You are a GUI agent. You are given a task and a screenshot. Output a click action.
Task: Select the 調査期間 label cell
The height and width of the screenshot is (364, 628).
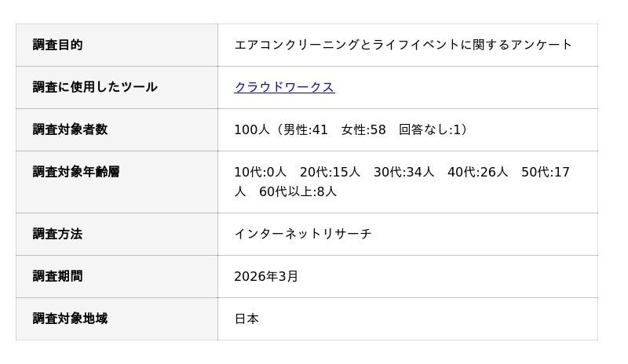pyautogui.click(x=57, y=276)
